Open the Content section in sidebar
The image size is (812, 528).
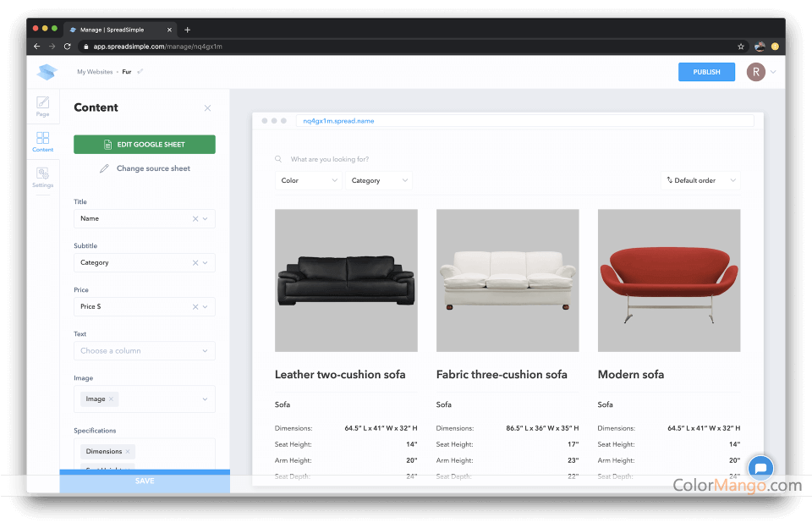pyautogui.click(x=43, y=141)
